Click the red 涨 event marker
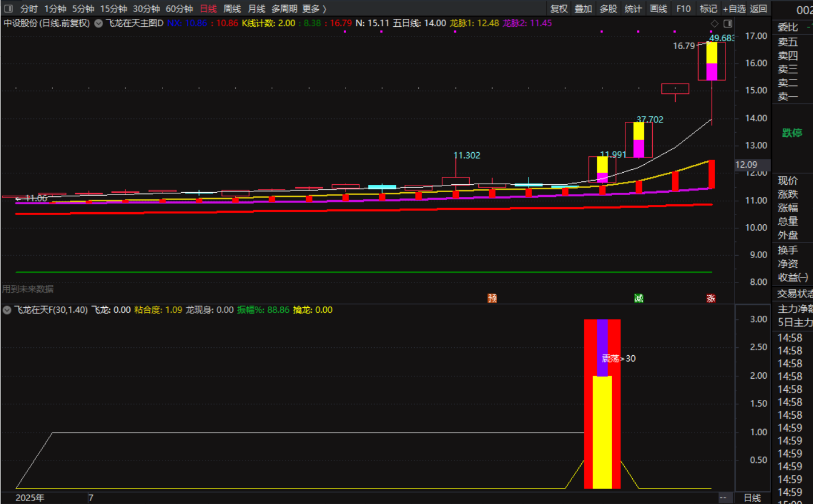 [x=711, y=298]
